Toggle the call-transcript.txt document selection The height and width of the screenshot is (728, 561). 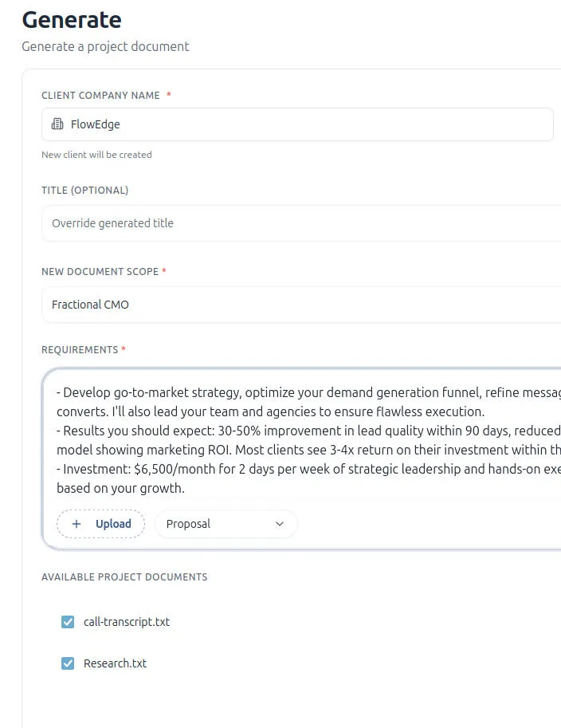(x=68, y=621)
